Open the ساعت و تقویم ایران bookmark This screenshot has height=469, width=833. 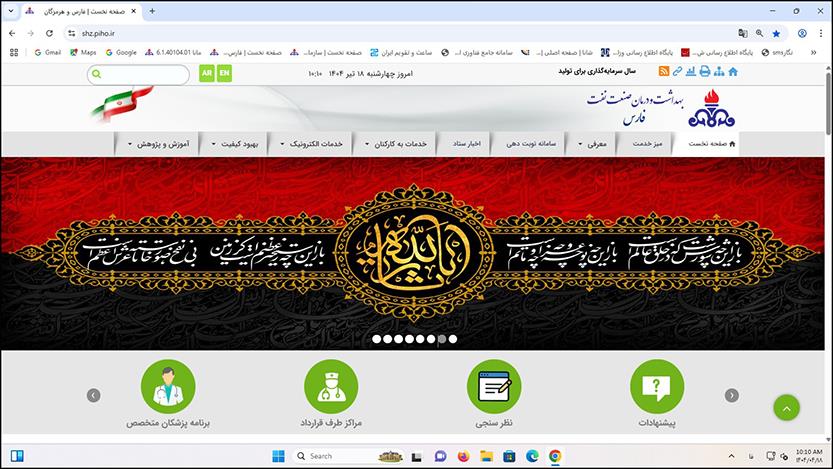point(401,52)
